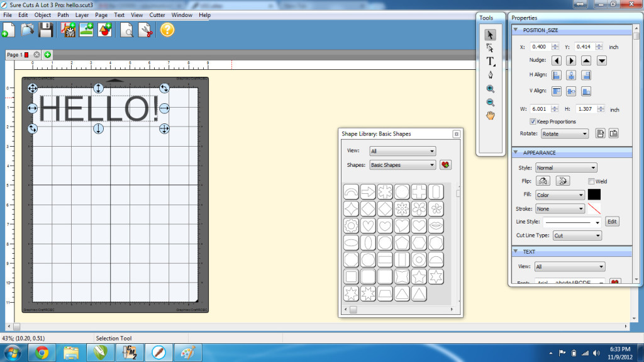Nudge the selection down

point(602,61)
